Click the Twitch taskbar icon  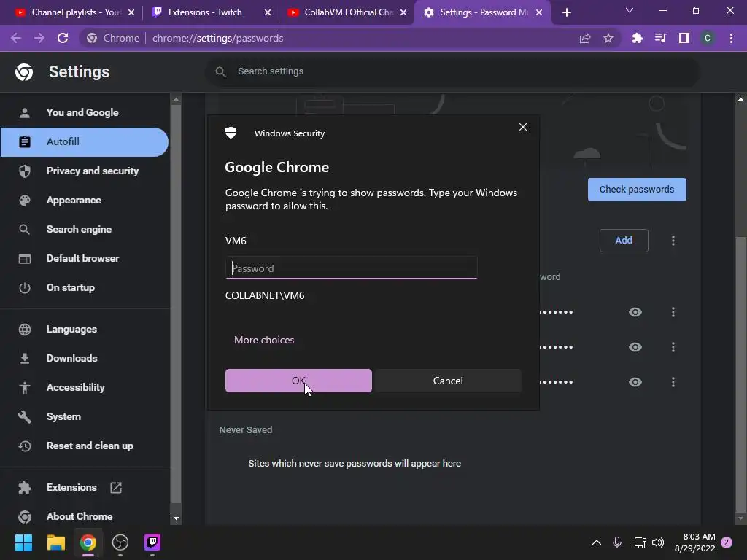click(152, 542)
